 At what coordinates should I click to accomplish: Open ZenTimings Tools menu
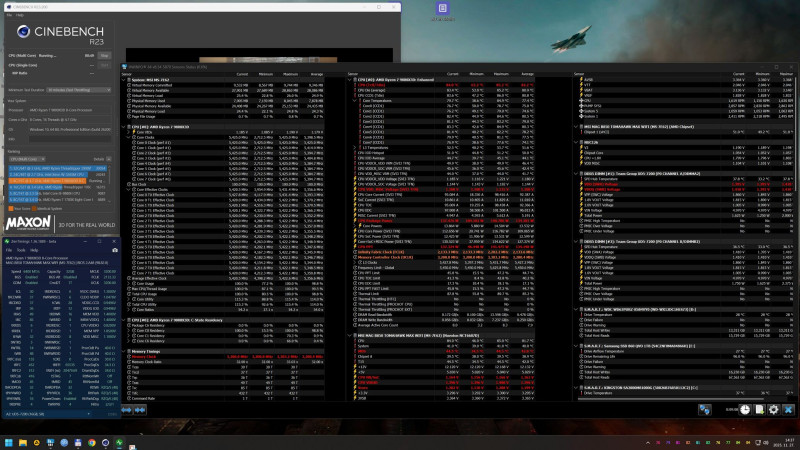[x=21, y=250]
